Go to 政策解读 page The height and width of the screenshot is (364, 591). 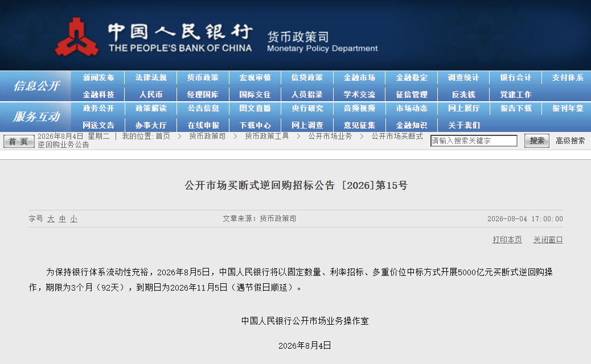coord(151,109)
